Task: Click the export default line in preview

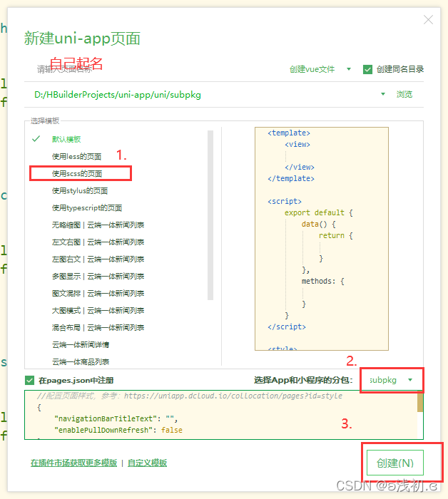Action: click(x=318, y=212)
